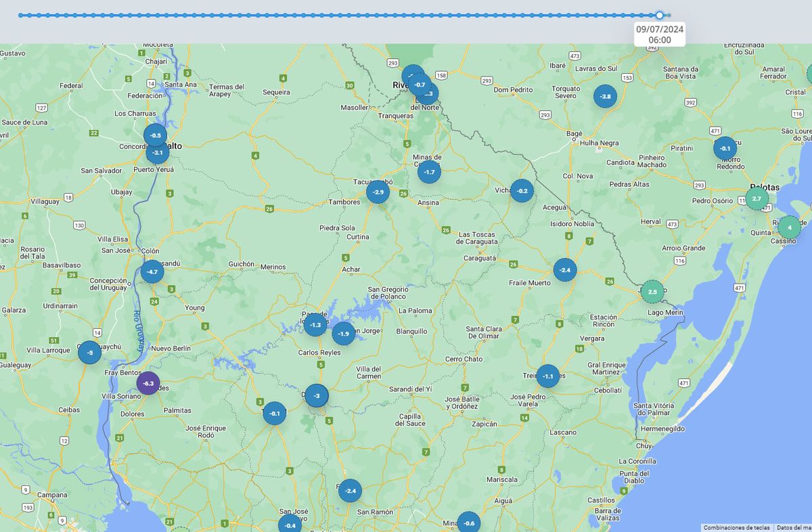The image size is (812, 532).
Task: Click the timeline slider handle at 09/07/2024
Action: point(660,15)
